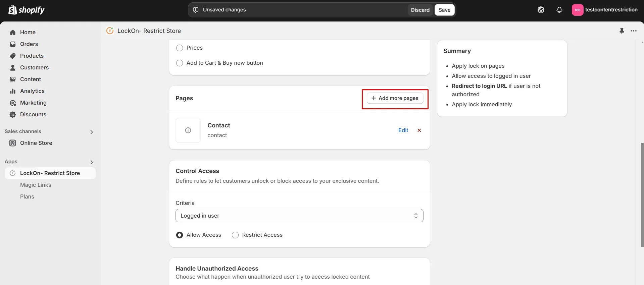Click the Customers person icon
The width and height of the screenshot is (644, 285).
click(x=13, y=67)
